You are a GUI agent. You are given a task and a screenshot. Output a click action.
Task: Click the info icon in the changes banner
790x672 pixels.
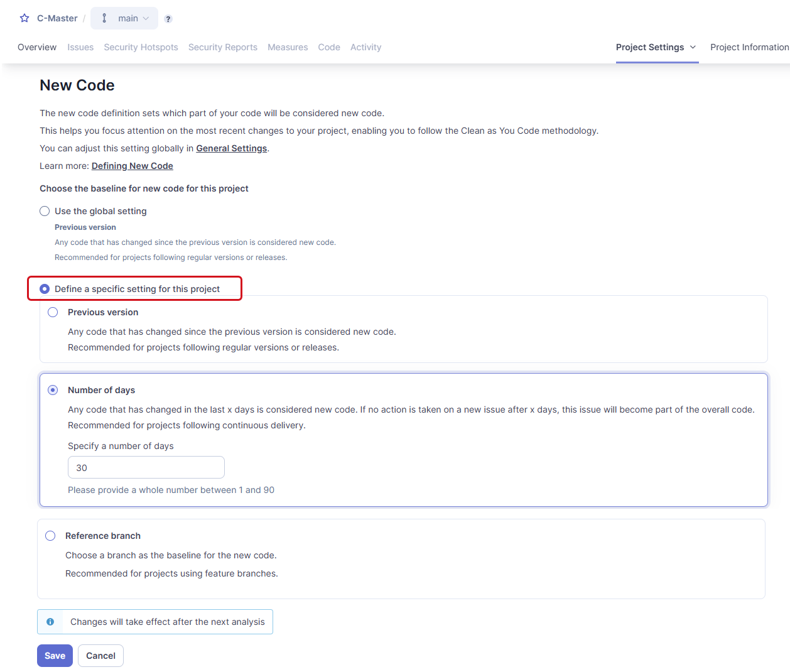tap(50, 621)
